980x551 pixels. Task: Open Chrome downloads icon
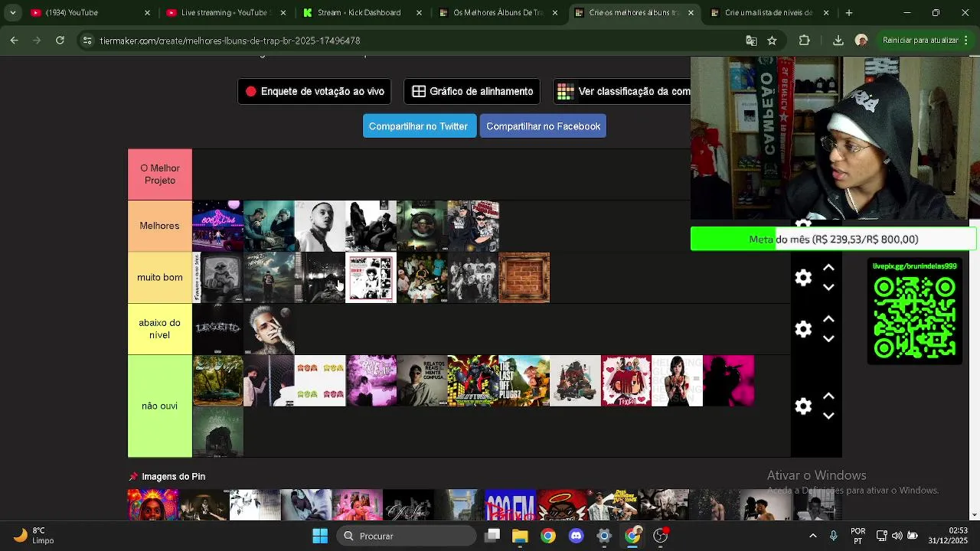coord(838,41)
